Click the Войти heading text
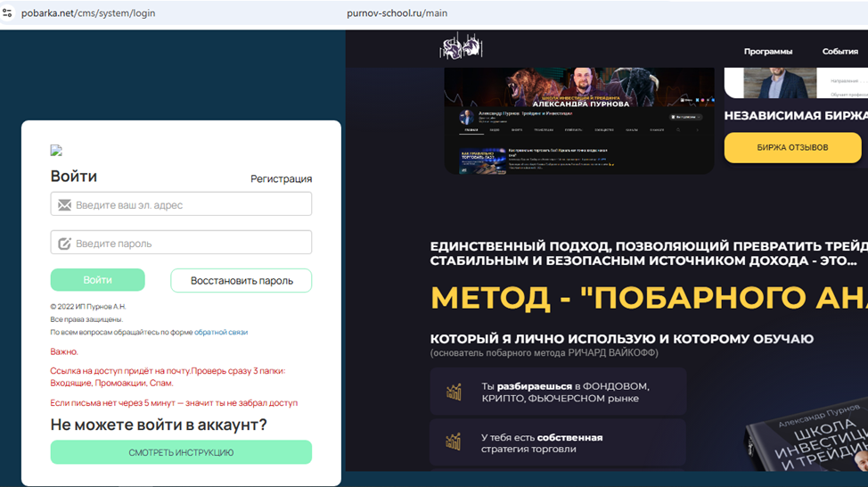The height and width of the screenshot is (487, 868). 74,177
